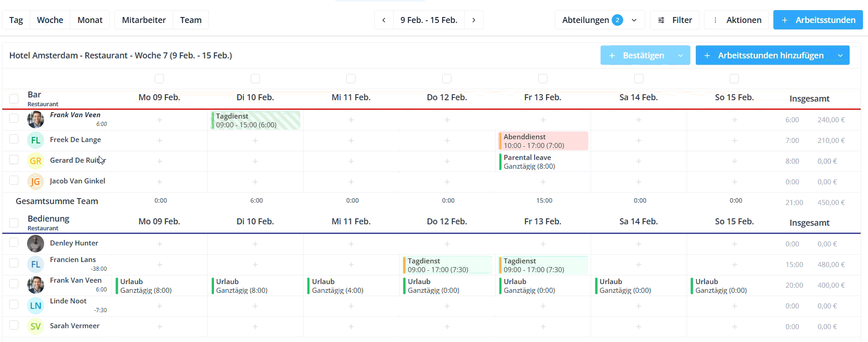868x342 pixels.
Task: Switch to the Monat view tab
Action: 90,20
